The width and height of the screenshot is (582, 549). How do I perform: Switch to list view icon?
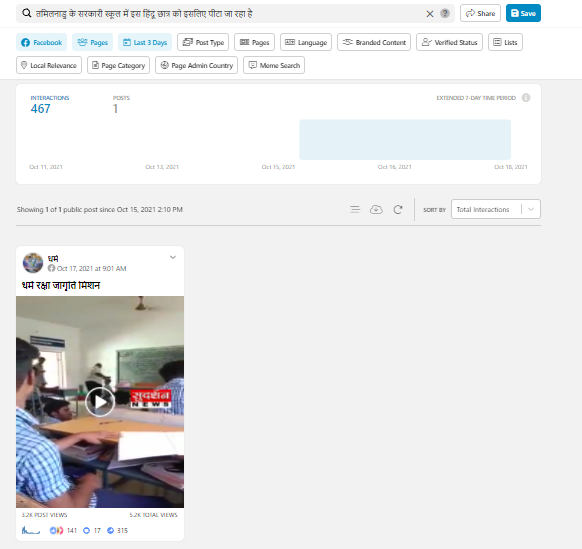click(x=355, y=209)
